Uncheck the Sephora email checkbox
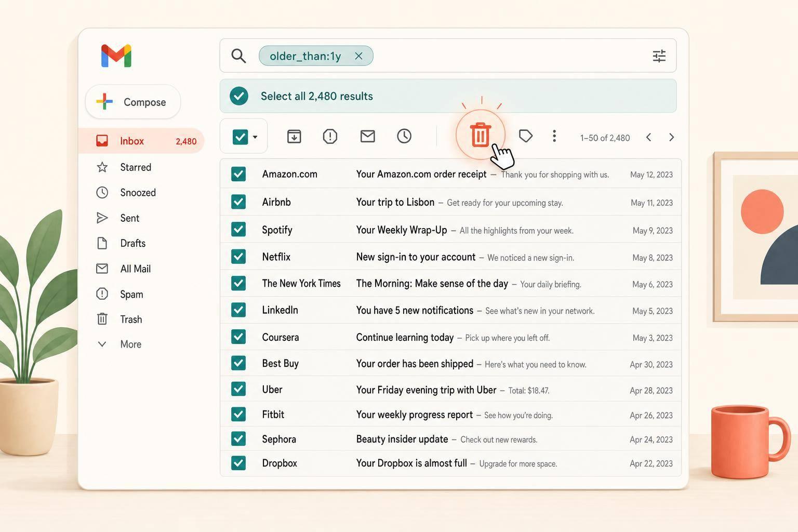 click(x=238, y=438)
